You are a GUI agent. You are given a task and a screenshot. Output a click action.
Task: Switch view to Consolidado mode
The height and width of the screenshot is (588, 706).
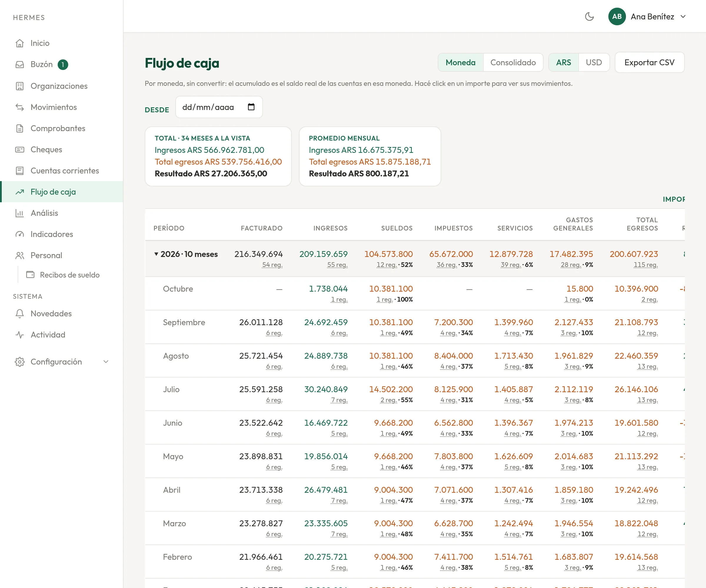pyautogui.click(x=513, y=63)
